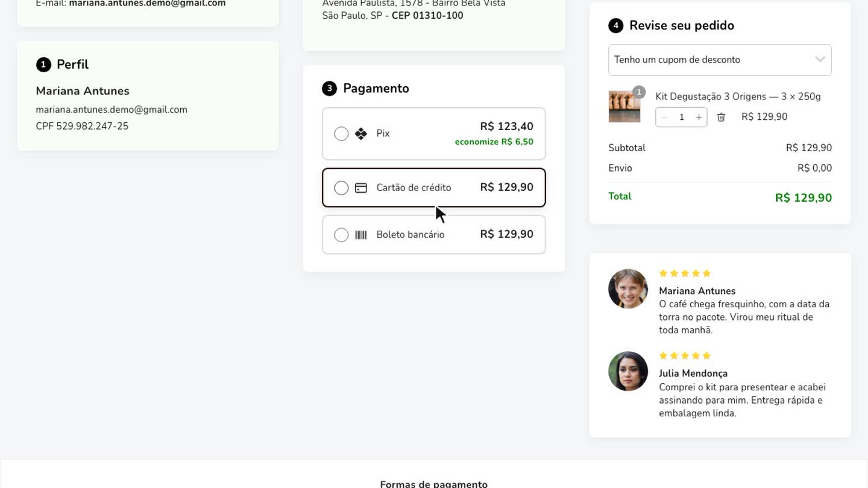868x488 pixels.
Task: Click the five-star rating above Julia Mendonça
Action: [x=685, y=356]
